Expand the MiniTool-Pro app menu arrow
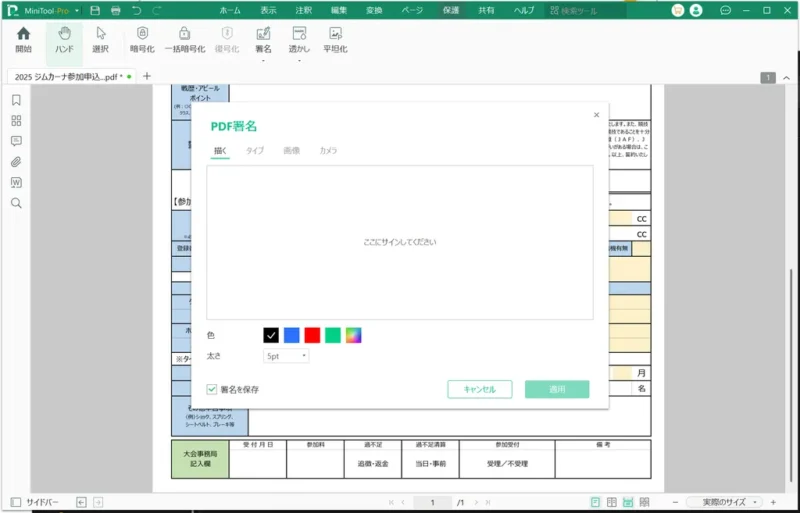 tap(77, 11)
